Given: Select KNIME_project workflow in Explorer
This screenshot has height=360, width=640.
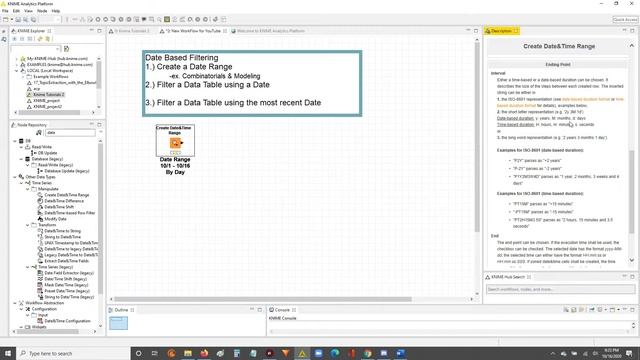Looking at the screenshot, I should 46,100.
